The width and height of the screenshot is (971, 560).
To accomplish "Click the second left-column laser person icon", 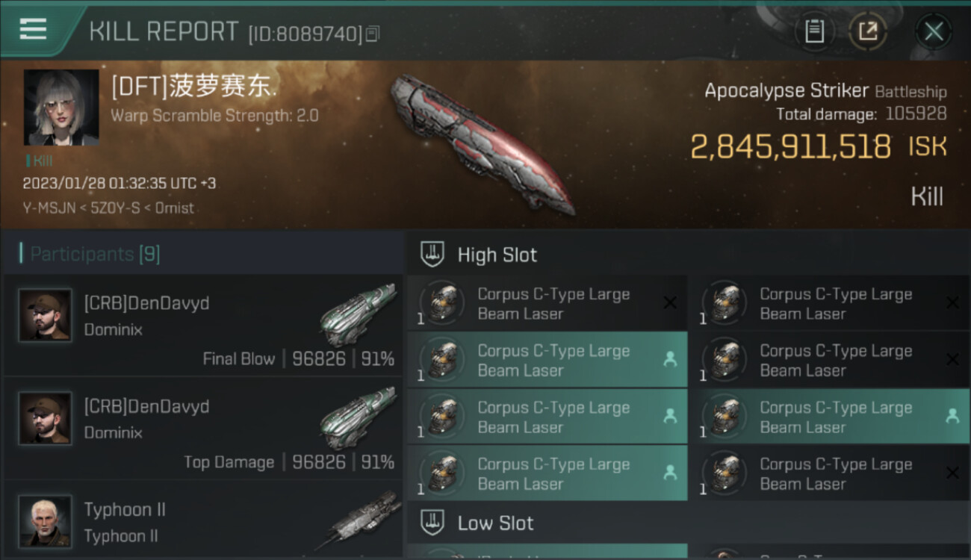I will [x=670, y=360].
